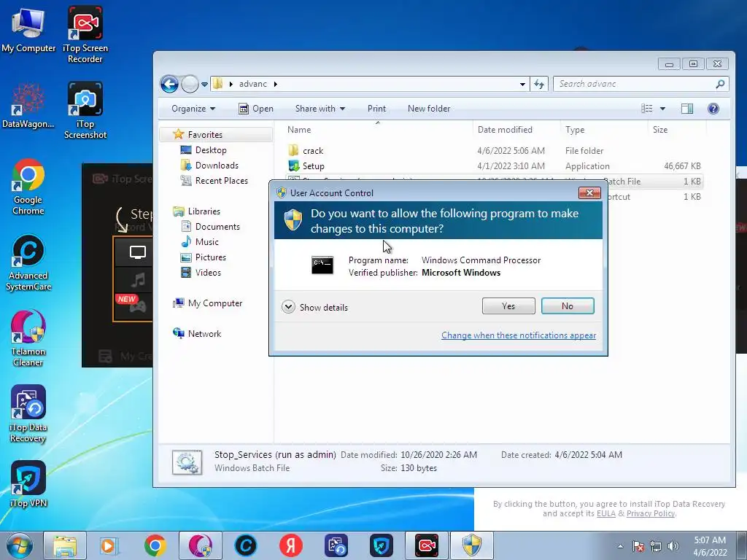Open iTop Screenshot desktop shortcut

[x=85, y=111]
